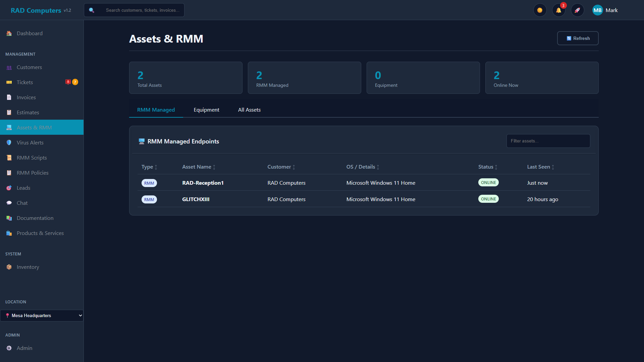Open Inventory under System
644x362 pixels.
click(28, 267)
